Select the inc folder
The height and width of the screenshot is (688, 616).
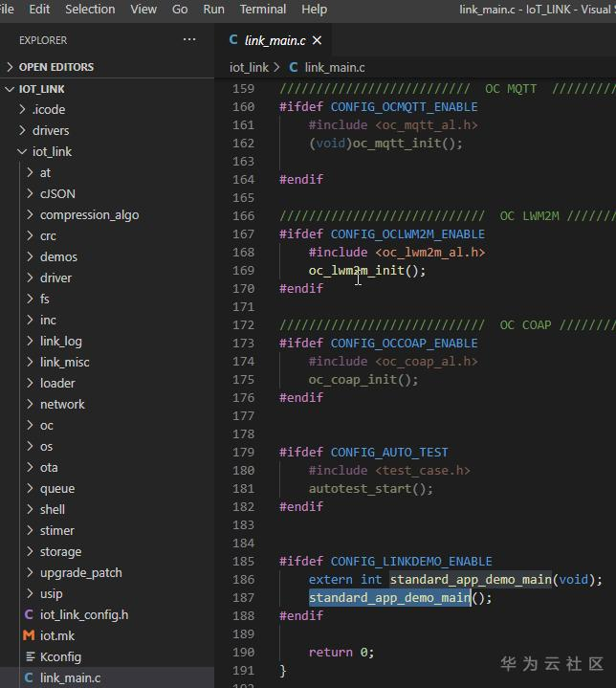[107, 320]
